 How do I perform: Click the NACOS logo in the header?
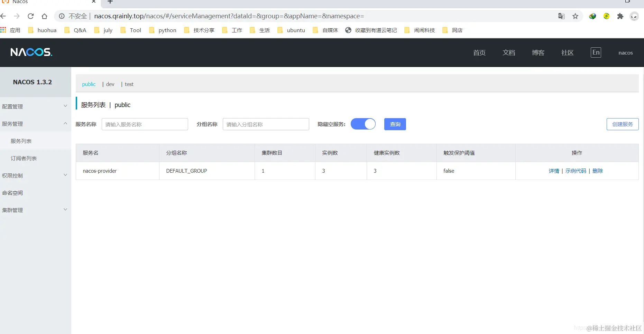(x=31, y=52)
